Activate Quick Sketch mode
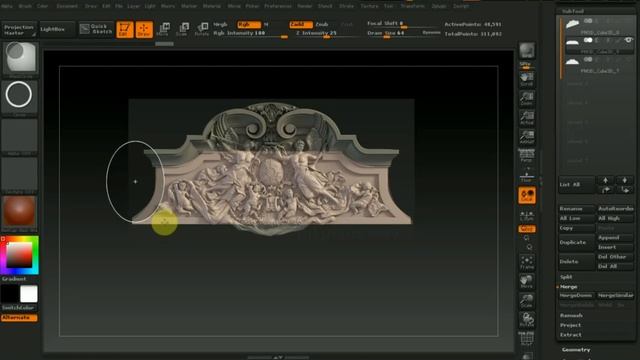Viewport: 640px width, 360px height. [x=96, y=29]
